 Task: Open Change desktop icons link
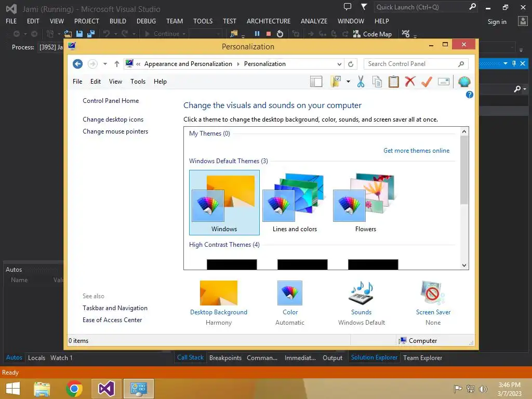pyautogui.click(x=113, y=119)
